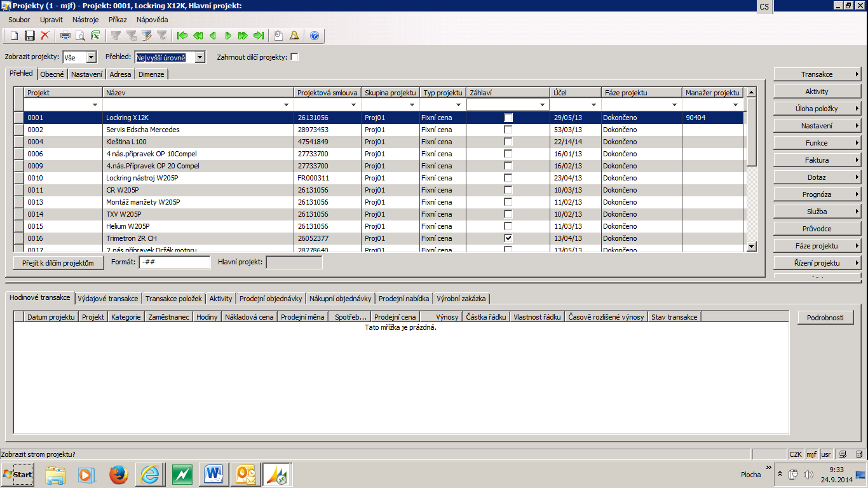Toggle Záhlaví checkbox for Kleština L100

508,142
